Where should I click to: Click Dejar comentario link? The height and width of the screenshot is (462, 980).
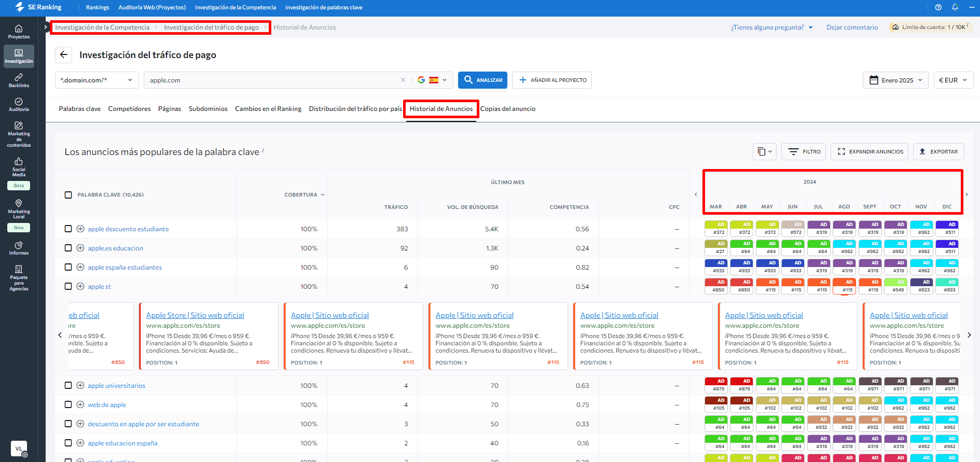coord(852,27)
